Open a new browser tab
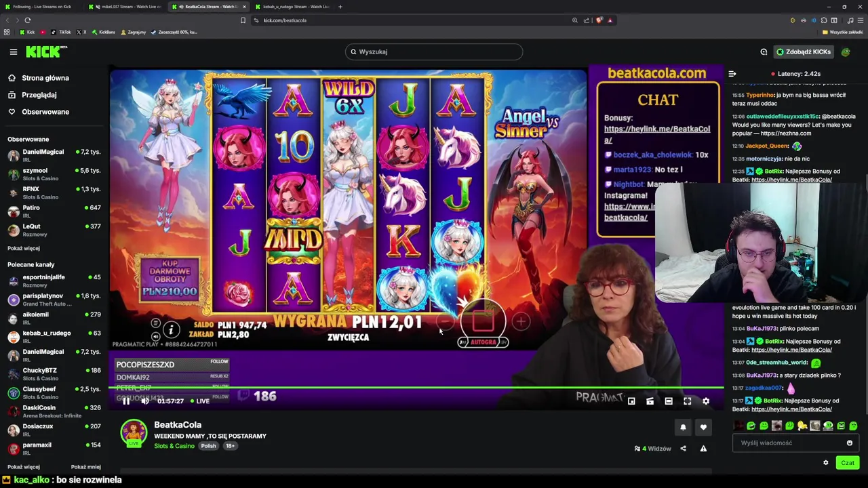The image size is (868, 488). [x=340, y=7]
